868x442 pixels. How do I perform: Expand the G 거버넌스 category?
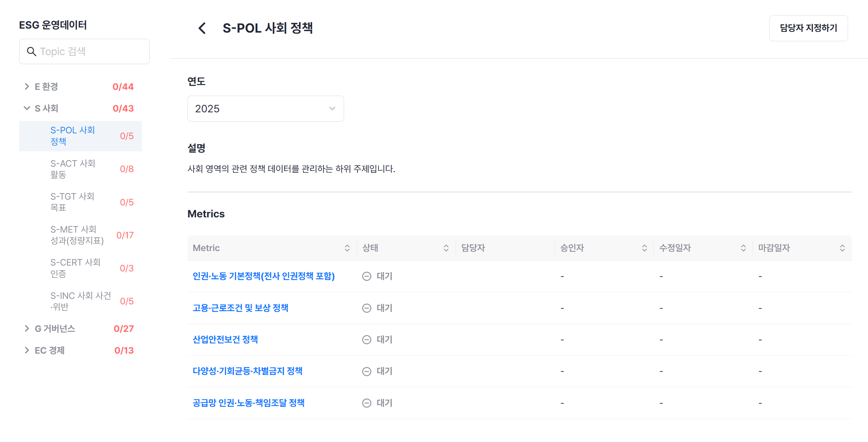26,329
